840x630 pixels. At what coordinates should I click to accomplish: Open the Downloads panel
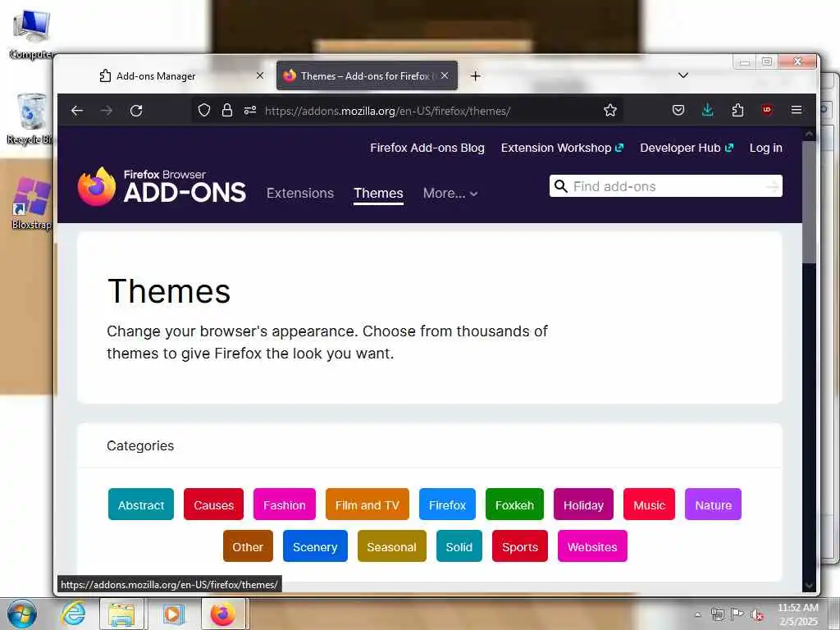coord(708,111)
